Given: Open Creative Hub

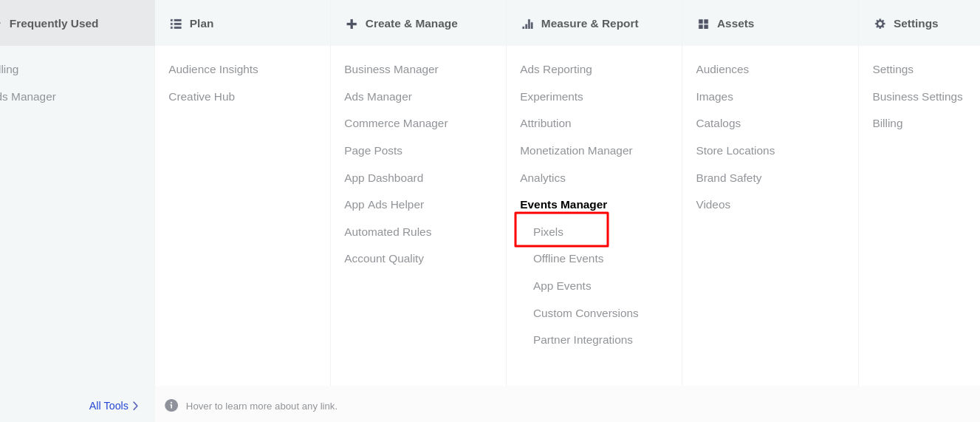Looking at the screenshot, I should pyautogui.click(x=202, y=97).
